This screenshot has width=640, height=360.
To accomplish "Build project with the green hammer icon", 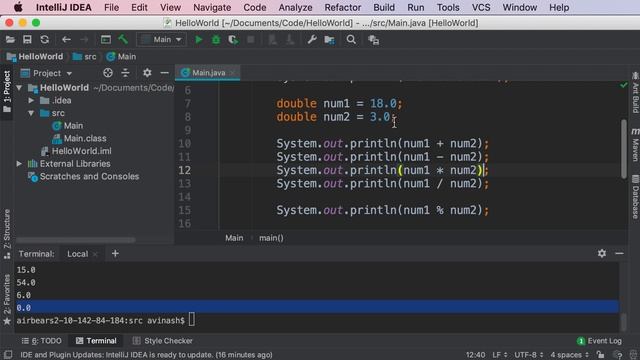I will pos(123,40).
